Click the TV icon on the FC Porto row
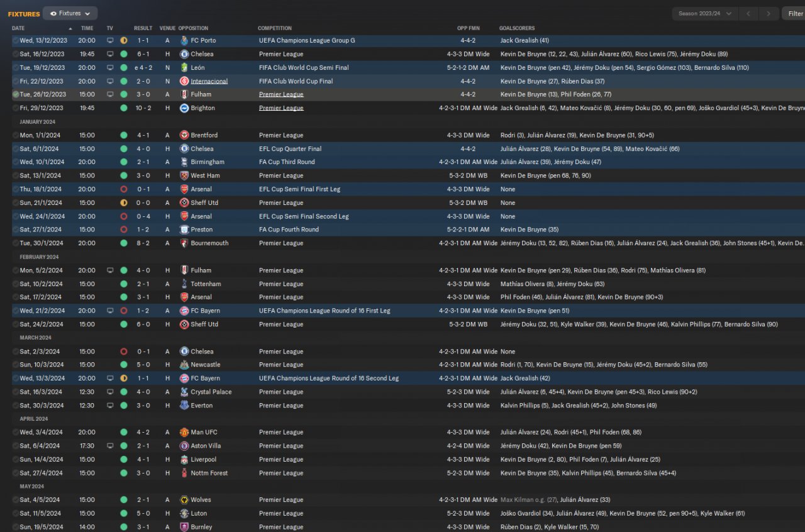The image size is (805, 532). coord(110,40)
